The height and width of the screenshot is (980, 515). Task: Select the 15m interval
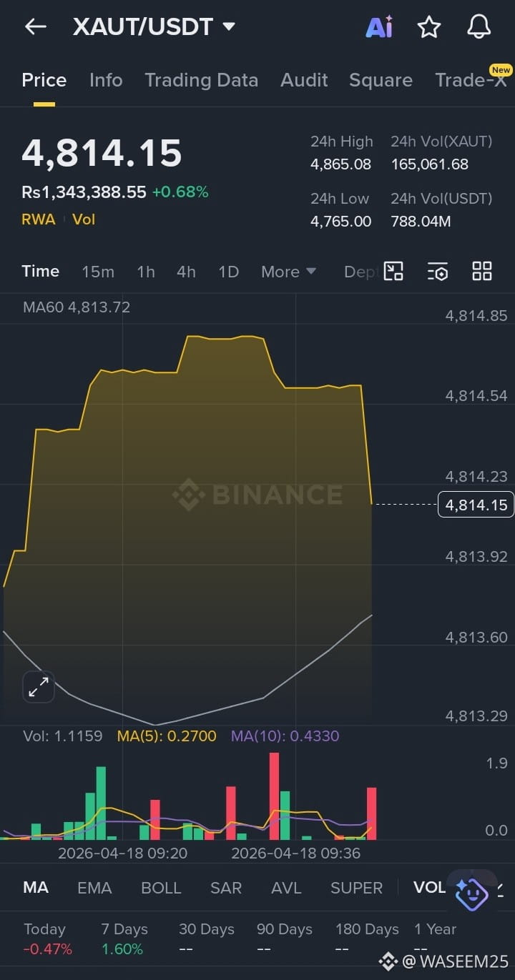pyautogui.click(x=98, y=272)
